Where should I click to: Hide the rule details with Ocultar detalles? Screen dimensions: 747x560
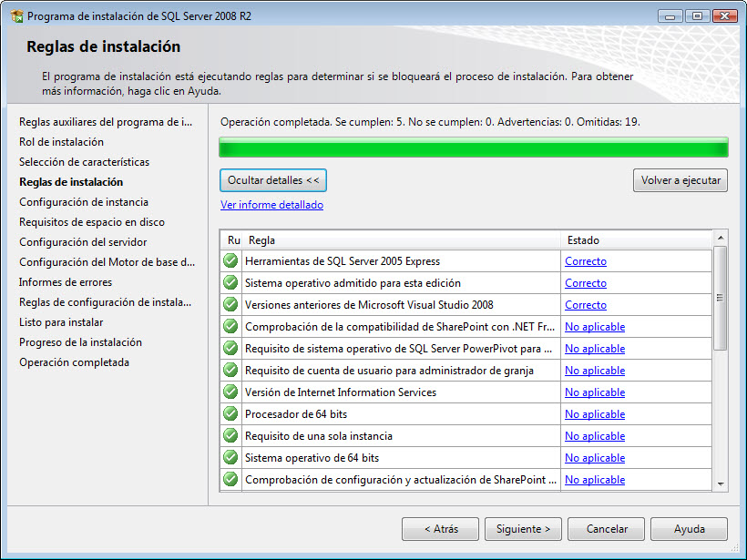273,180
